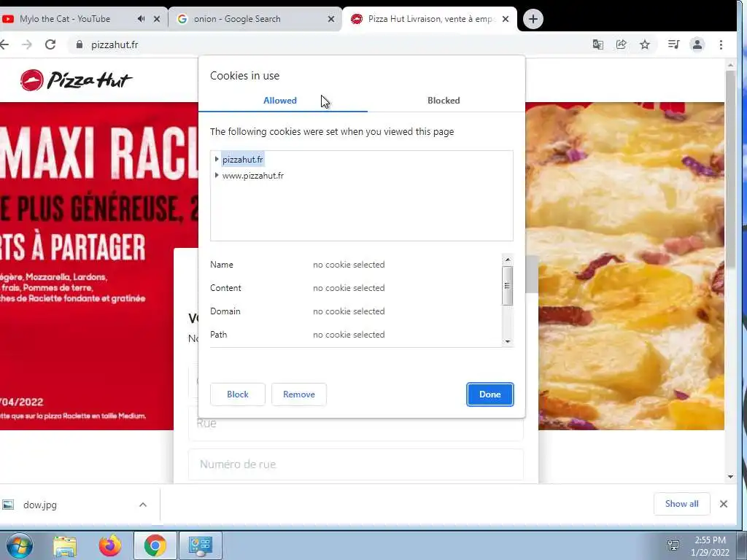Expand the www.pizzahut.fr cookie tree arrow
This screenshot has height=560, width=747.
point(217,176)
